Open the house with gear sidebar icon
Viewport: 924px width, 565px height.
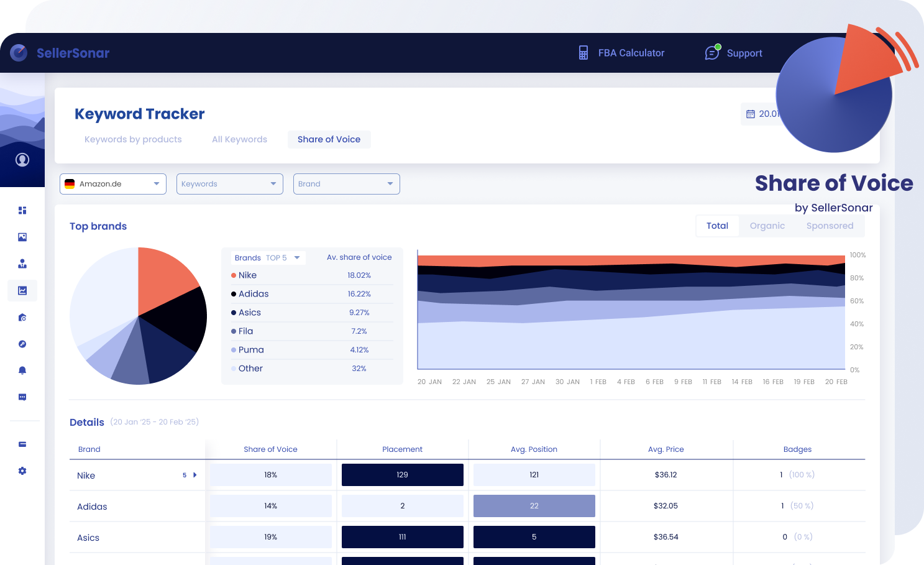point(22,317)
